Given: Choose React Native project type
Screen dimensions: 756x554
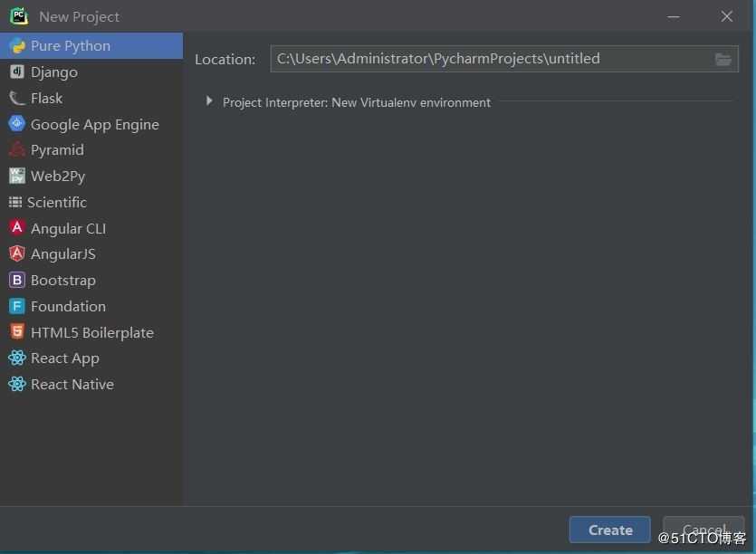Looking at the screenshot, I should click(91, 385).
